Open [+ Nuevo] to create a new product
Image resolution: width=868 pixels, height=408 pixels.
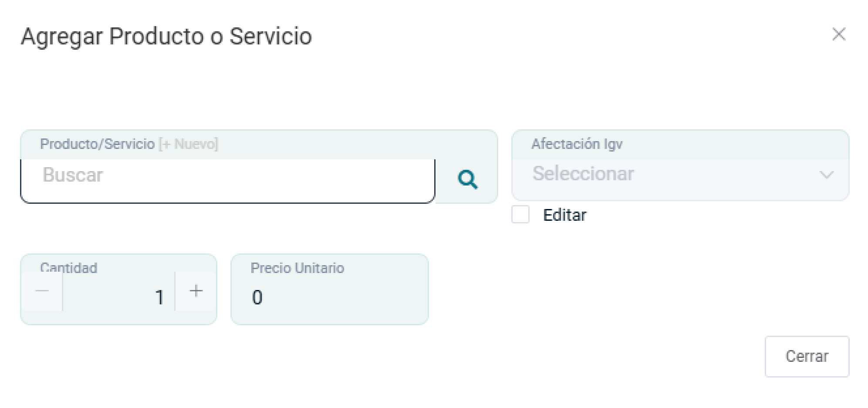point(188,144)
